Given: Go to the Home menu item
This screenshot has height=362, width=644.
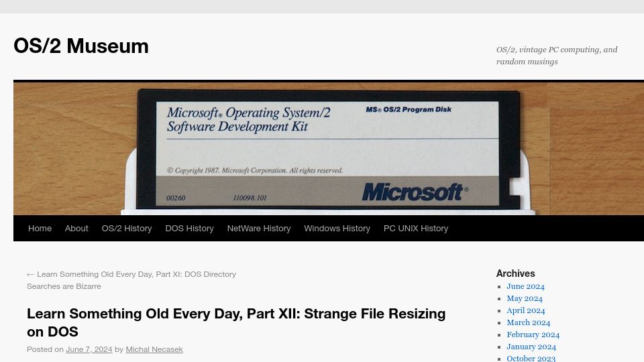Looking at the screenshot, I should (x=40, y=228).
